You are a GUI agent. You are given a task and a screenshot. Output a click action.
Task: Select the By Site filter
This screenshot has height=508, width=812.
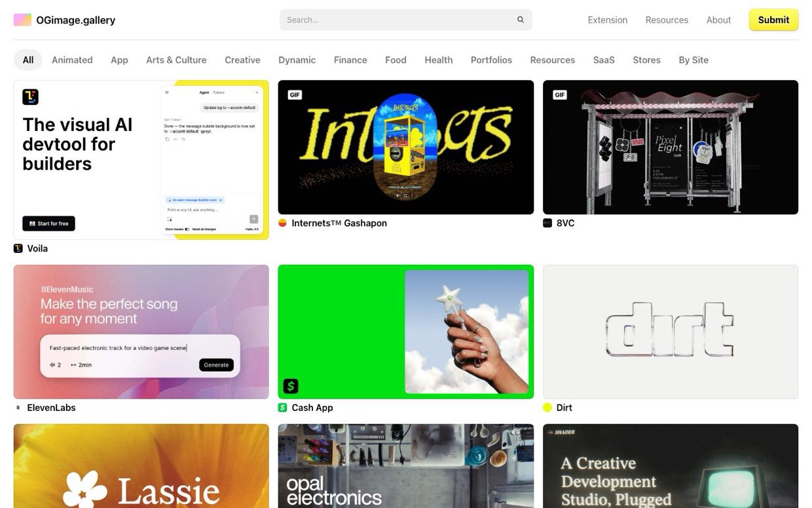point(693,60)
